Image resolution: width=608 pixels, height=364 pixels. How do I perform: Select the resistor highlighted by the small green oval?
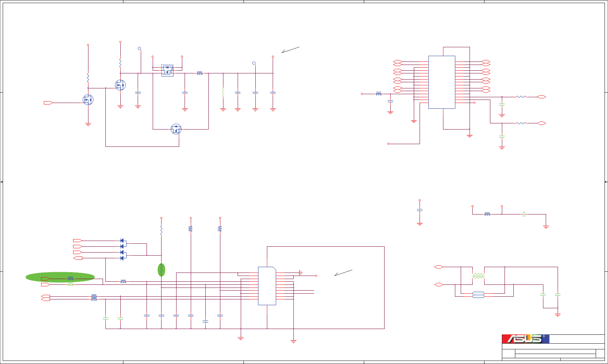pyautogui.click(x=162, y=270)
